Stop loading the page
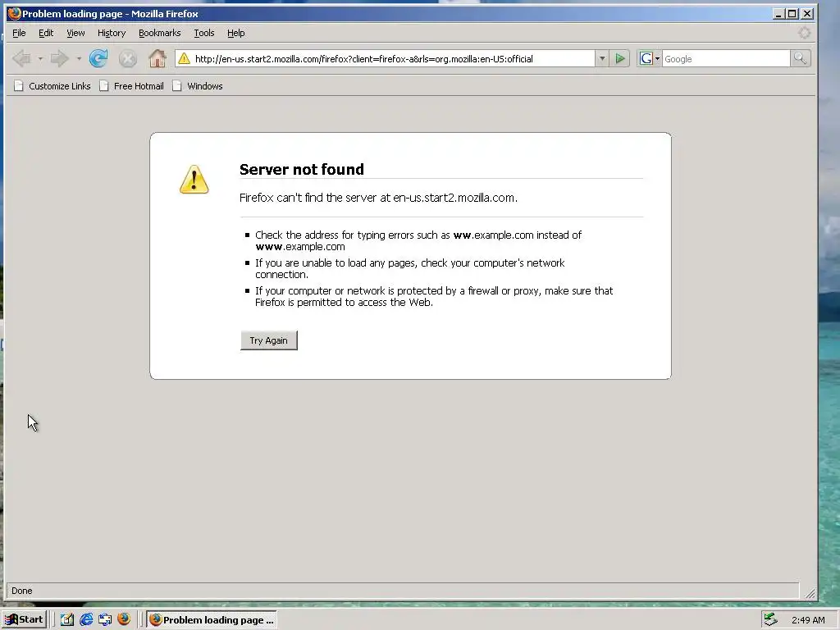840x630 pixels. [127, 58]
